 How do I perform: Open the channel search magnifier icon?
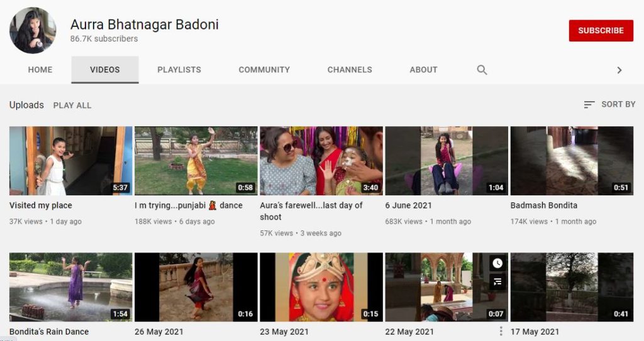(482, 70)
